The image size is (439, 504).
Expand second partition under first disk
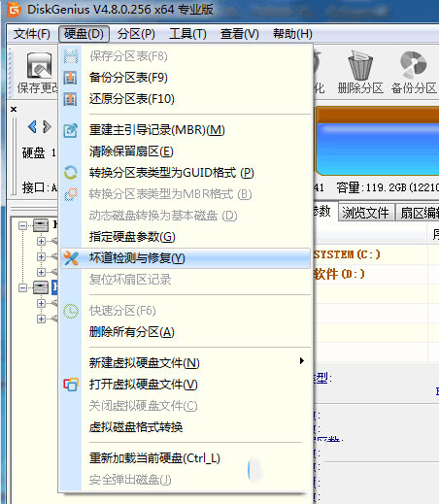(x=41, y=256)
